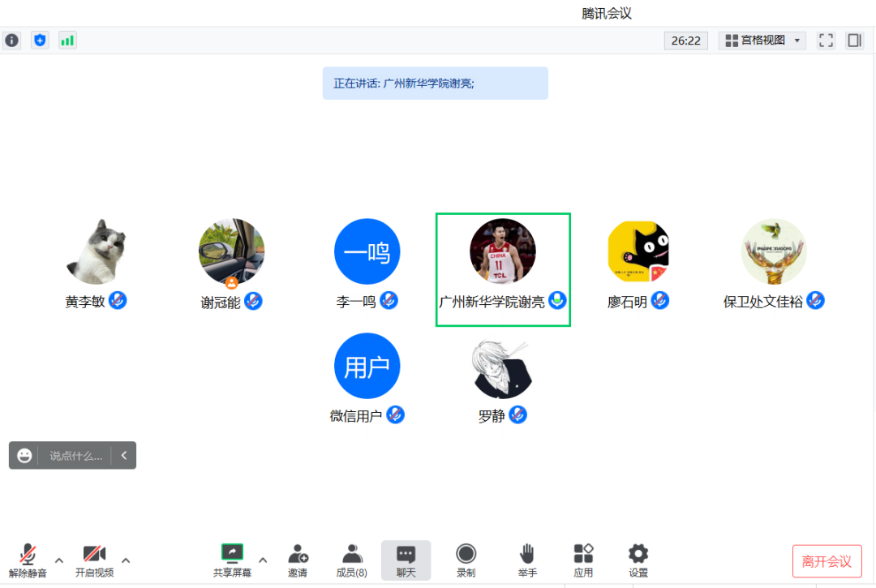Open the security shield icon
Viewport: 876px width, 588px height.
point(40,40)
